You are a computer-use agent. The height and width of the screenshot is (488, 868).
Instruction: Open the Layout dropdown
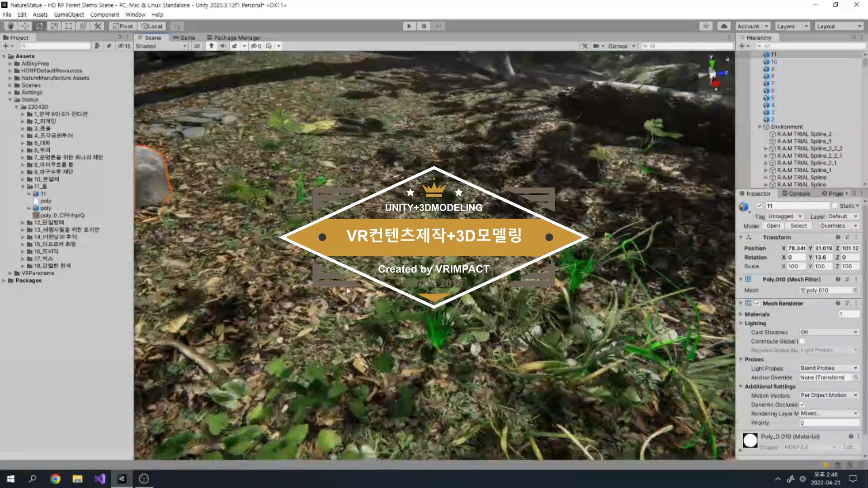coord(840,26)
